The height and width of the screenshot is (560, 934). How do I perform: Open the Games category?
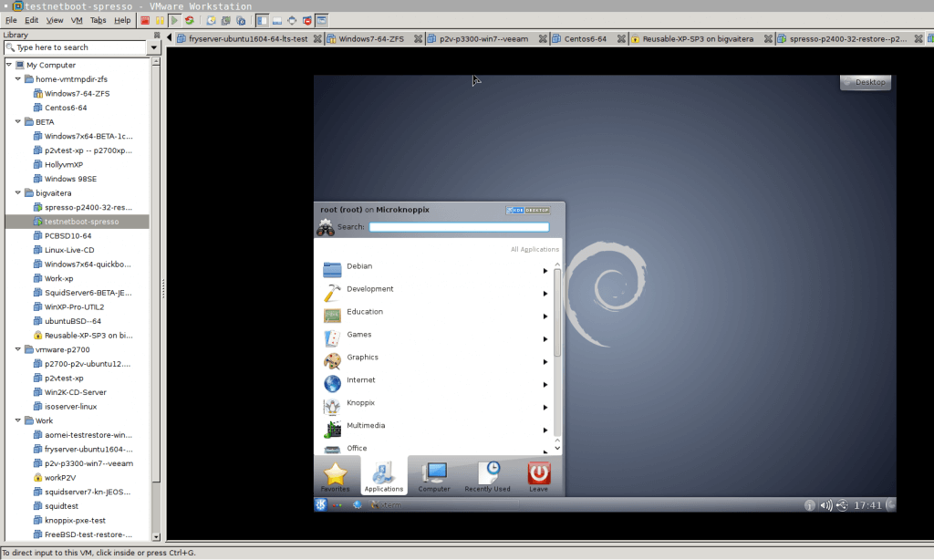(x=436, y=337)
